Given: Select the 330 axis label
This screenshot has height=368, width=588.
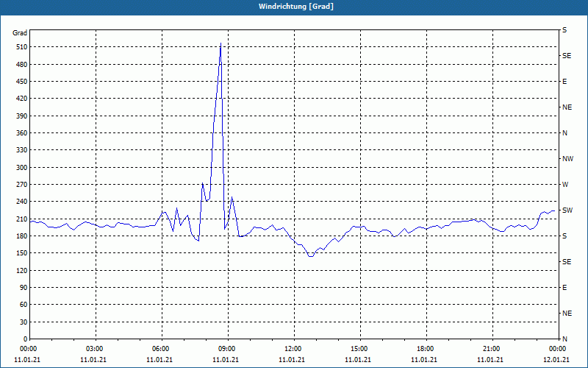Looking at the screenshot, I should 22,150.
